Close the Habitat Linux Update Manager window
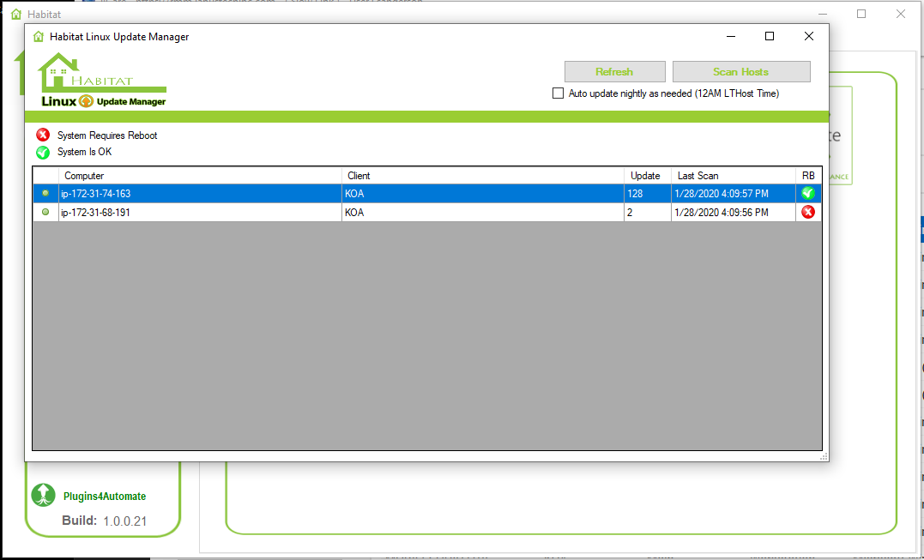This screenshot has width=924, height=560. 808,37
